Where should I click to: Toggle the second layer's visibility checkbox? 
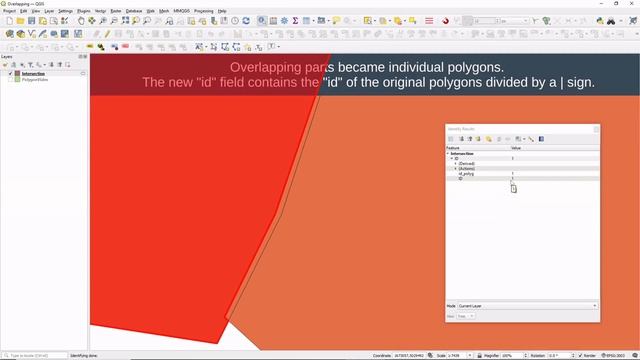pos(11,80)
